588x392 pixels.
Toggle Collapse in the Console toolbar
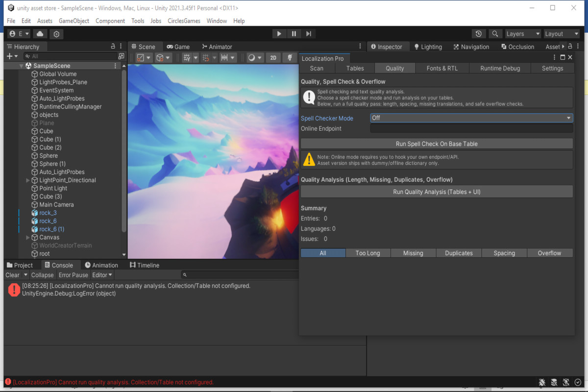42,275
